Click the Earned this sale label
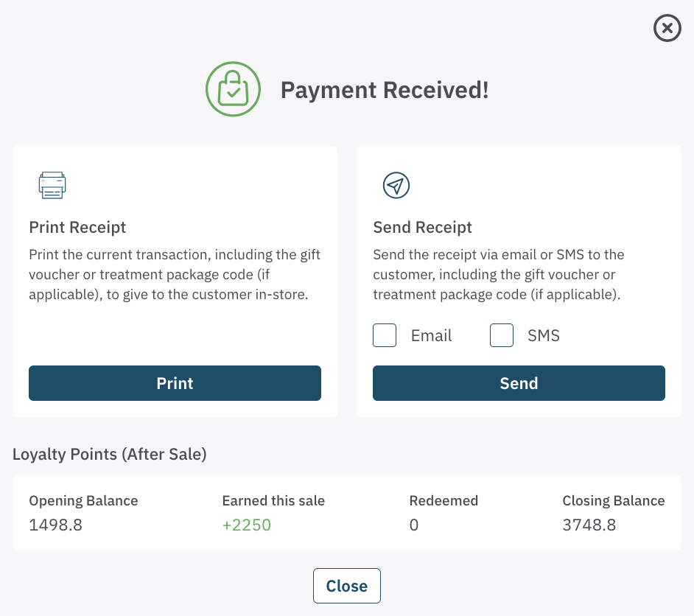The width and height of the screenshot is (694, 616). [273, 501]
